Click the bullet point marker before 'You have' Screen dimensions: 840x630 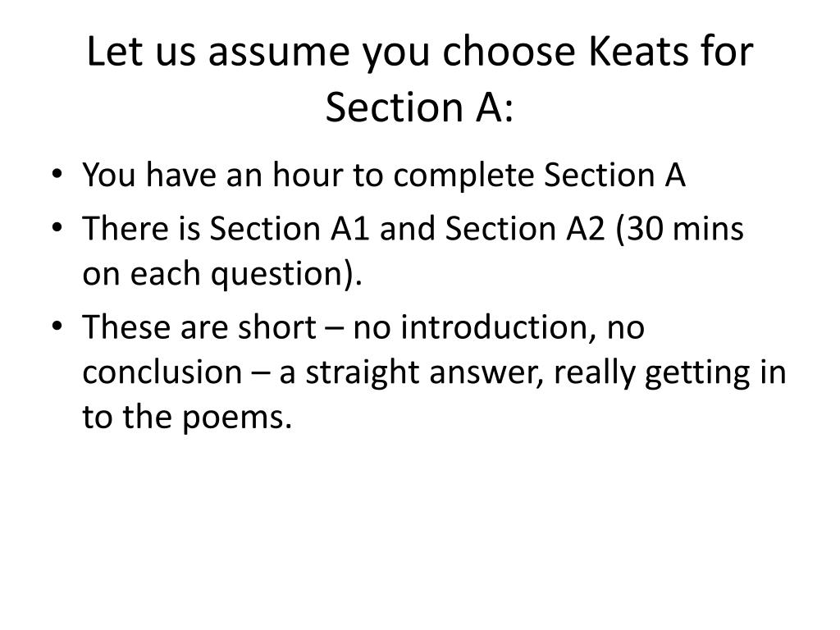pos(57,174)
